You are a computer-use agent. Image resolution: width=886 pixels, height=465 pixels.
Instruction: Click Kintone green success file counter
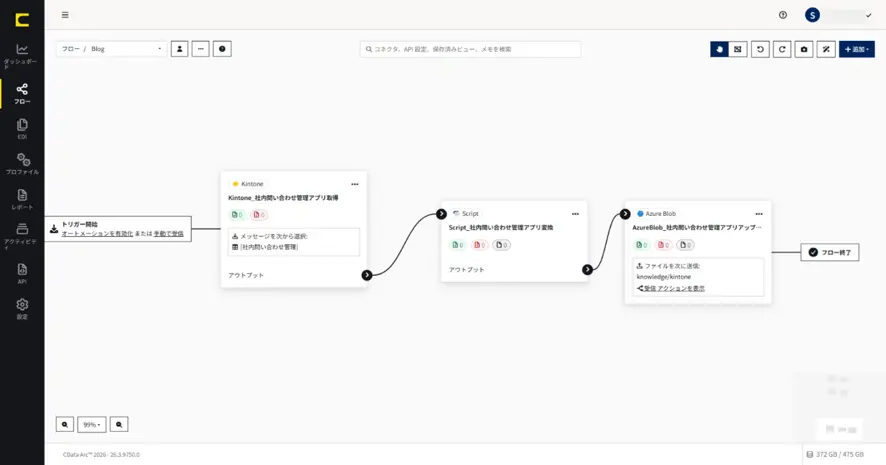coord(237,215)
